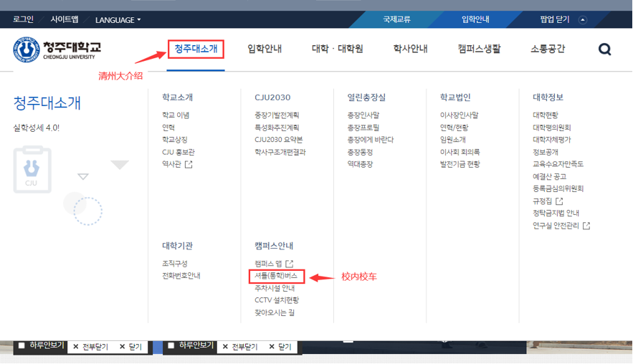Open the 청주대소개 main menu

(x=196, y=49)
